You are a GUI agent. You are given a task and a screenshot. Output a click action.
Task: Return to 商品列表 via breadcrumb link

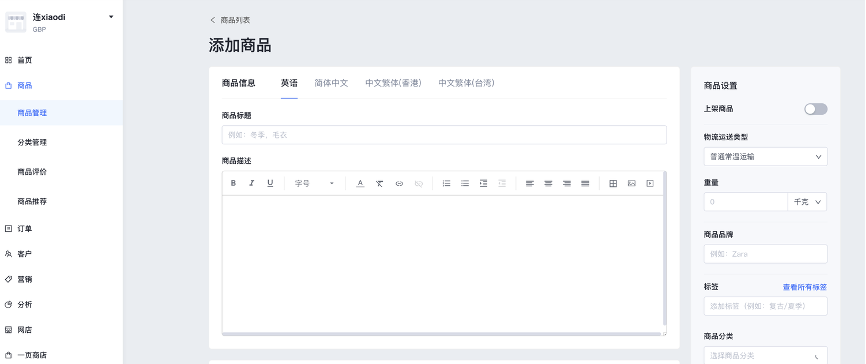(235, 20)
